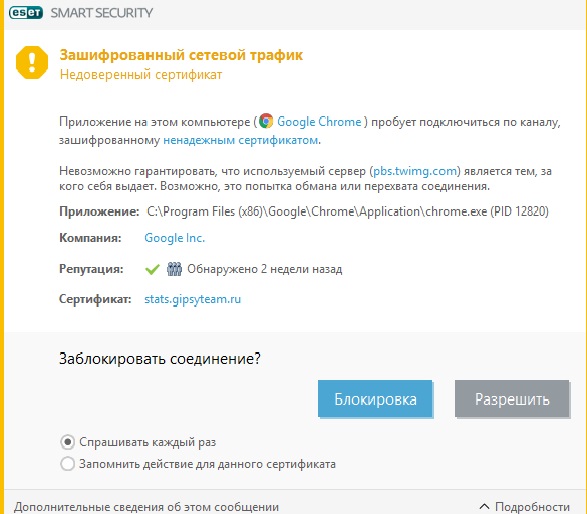The width and height of the screenshot is (587, 514).
Task: View the stats.gipsyteam.ru certificate link
Action: 192,299
